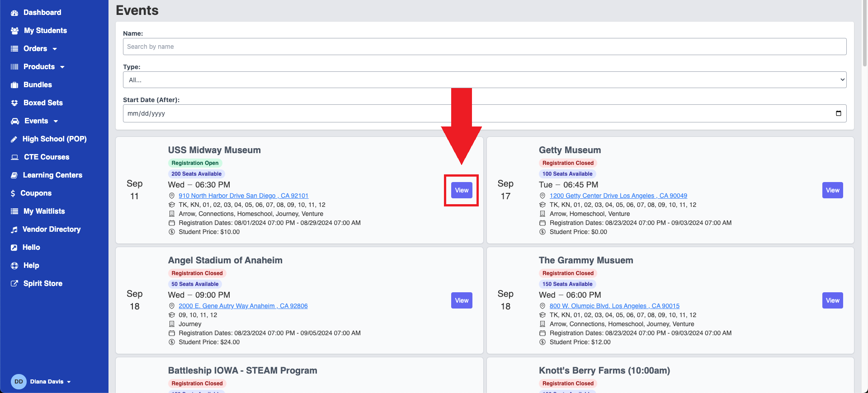Click the Help lifebuoy icon
Screen dimensions: 868x393
(14, 266)
